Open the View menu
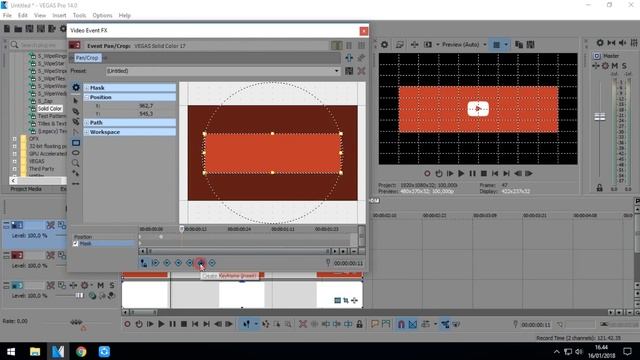640x360 pixels. click(40, 16)
